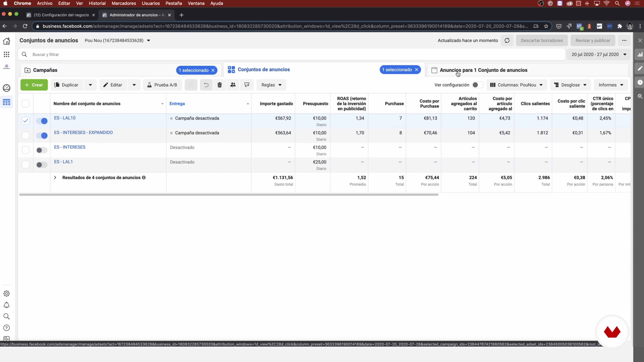
Task: Open the Columnas: PouNou dropdown
Action: 517,85
